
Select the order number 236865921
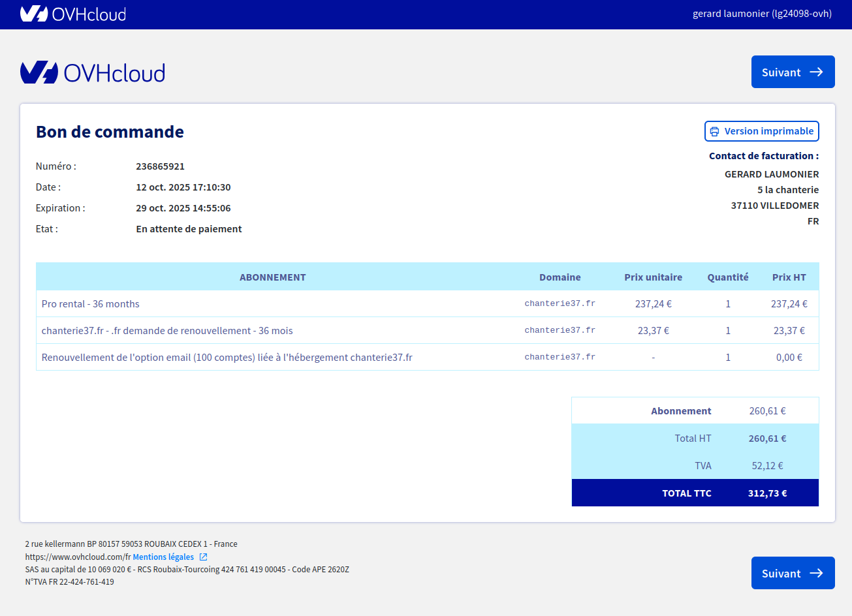point(160,166)
